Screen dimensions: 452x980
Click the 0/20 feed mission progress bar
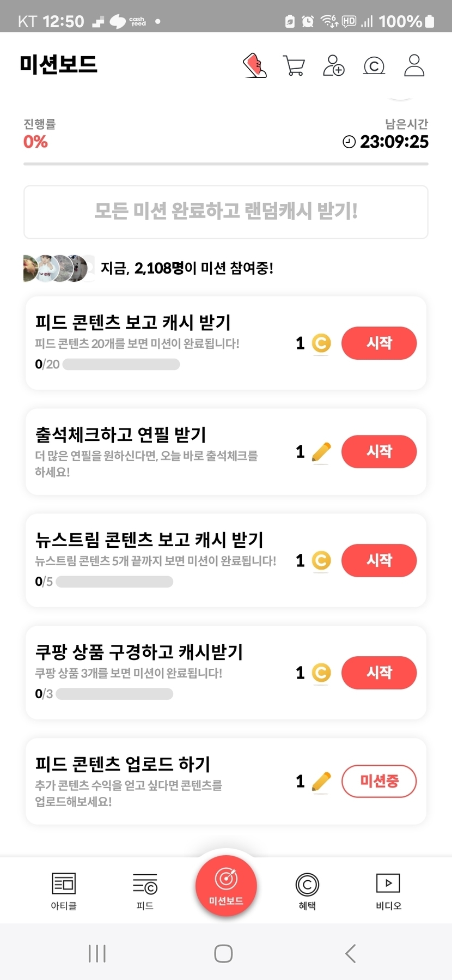click(x=121, y=364)
